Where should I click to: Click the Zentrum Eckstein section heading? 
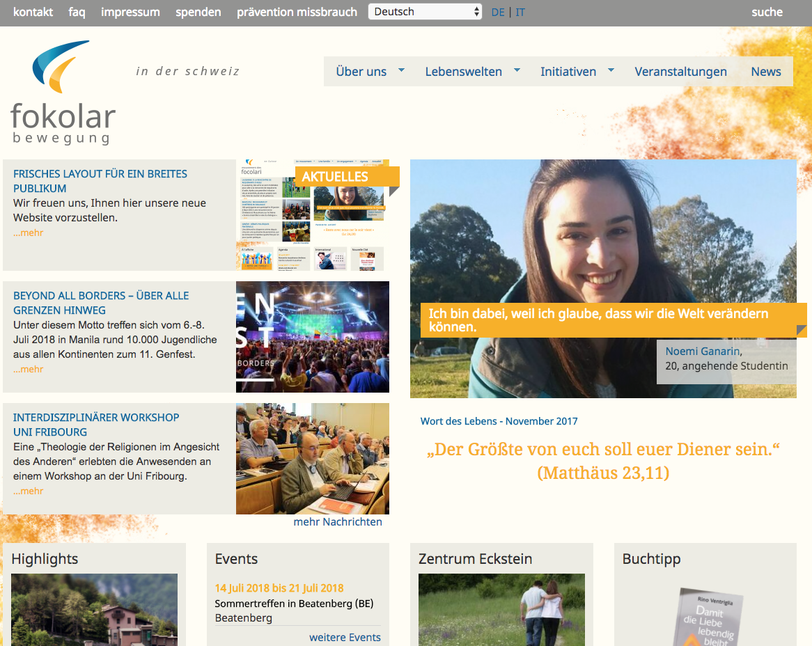point(476,559)
